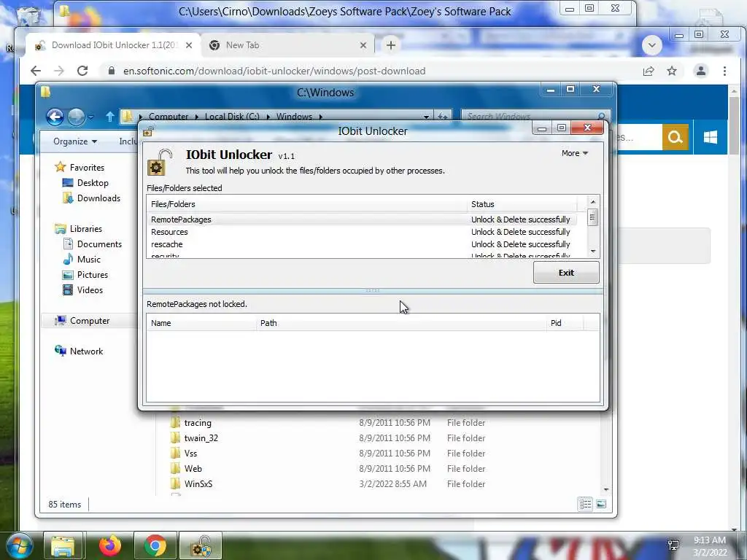The height and width of the screenshot is (560, 747).
Task: Click the Up arrow icon in Explorer
Action: coord(110,117)
